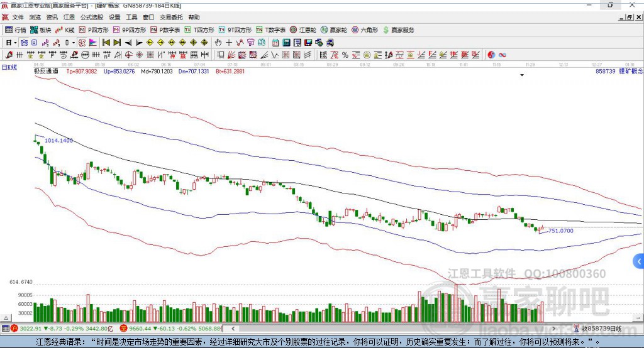This screenshot has width=644, height=348.
Task: Open the 公式选股 menu
Action: click(x=92, y=17)
